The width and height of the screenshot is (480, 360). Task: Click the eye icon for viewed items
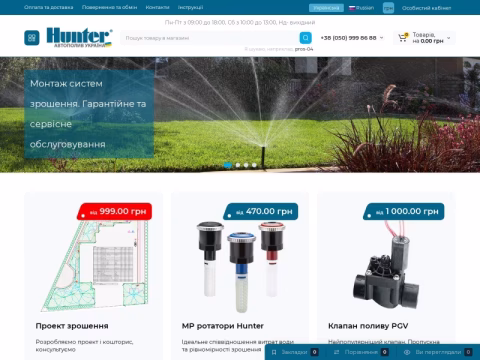(407, 352)
